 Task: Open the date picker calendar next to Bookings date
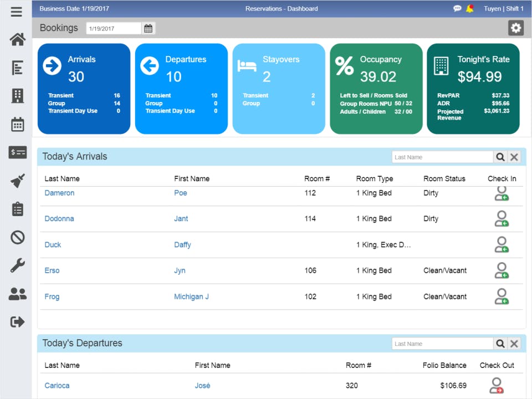[x=148, y=28]
